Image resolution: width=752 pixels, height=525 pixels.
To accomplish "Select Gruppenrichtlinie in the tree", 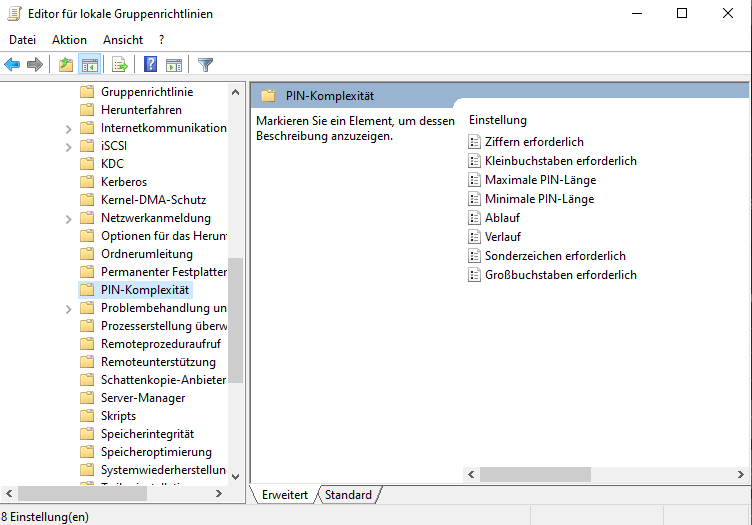I will [147, 92].
